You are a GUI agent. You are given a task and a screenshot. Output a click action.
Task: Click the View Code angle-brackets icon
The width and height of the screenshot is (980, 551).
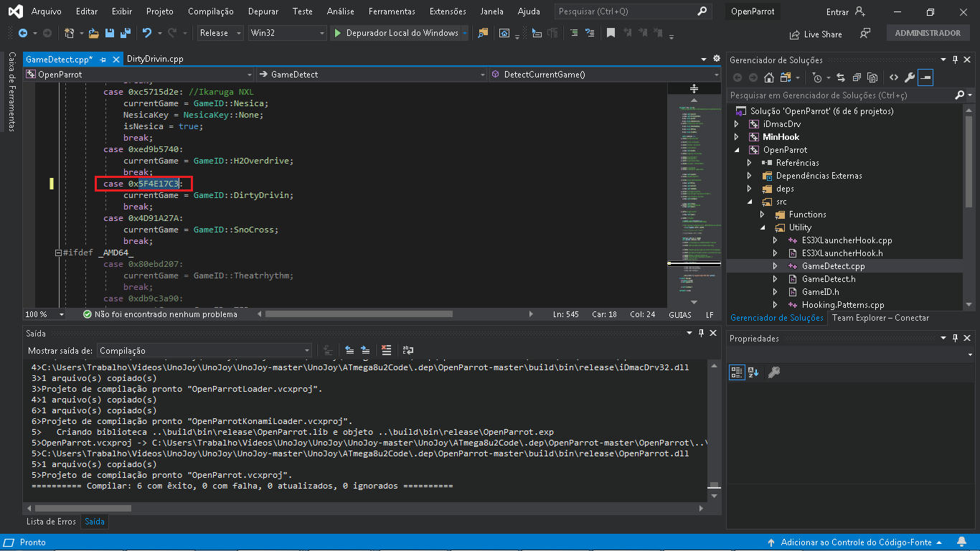(894, 77)
